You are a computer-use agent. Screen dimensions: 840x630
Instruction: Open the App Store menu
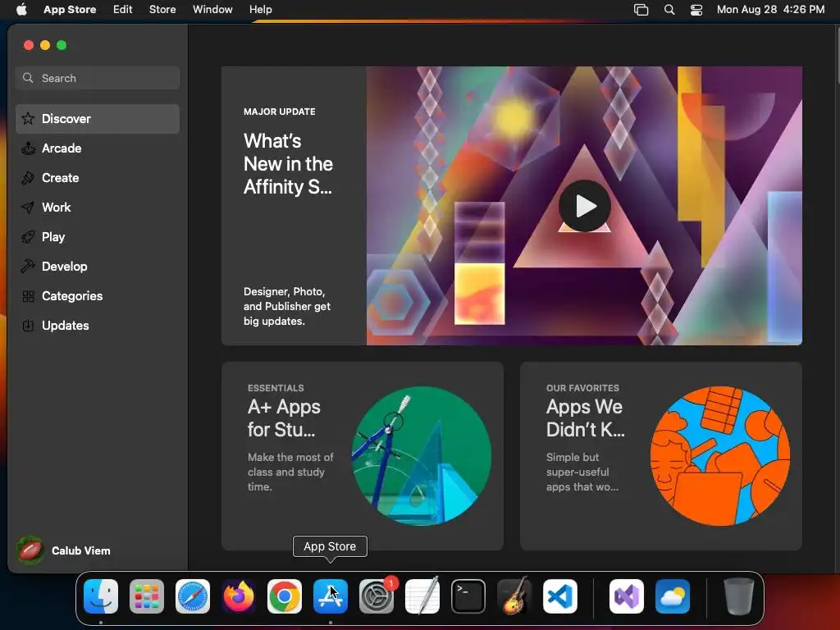click(70, 10)
